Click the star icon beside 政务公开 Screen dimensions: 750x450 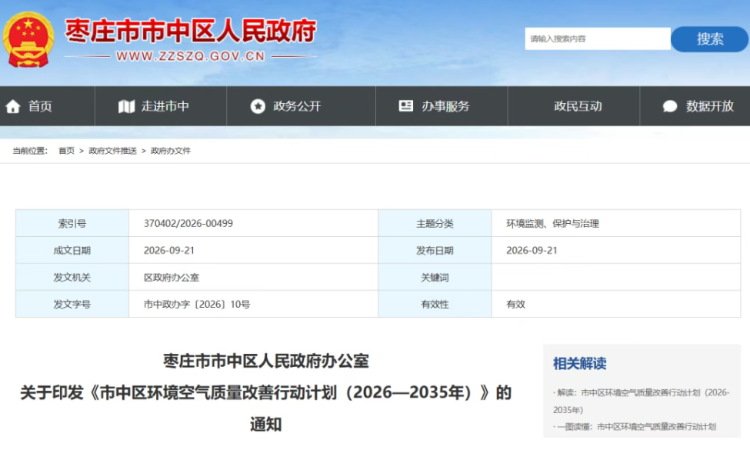pyautogui.click(x=258, y=106)
